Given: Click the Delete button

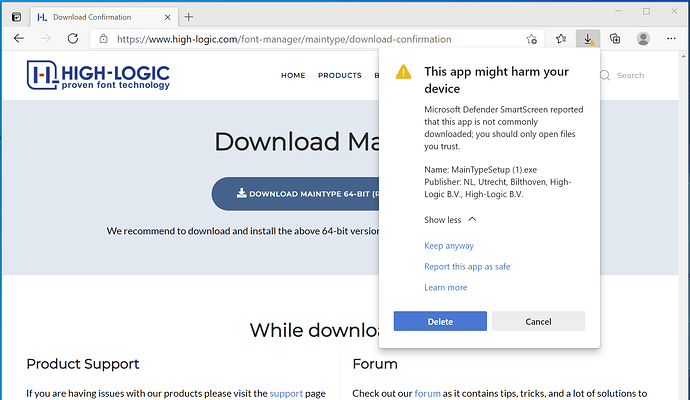Looking at the screenshot, I should pos(440,321).
